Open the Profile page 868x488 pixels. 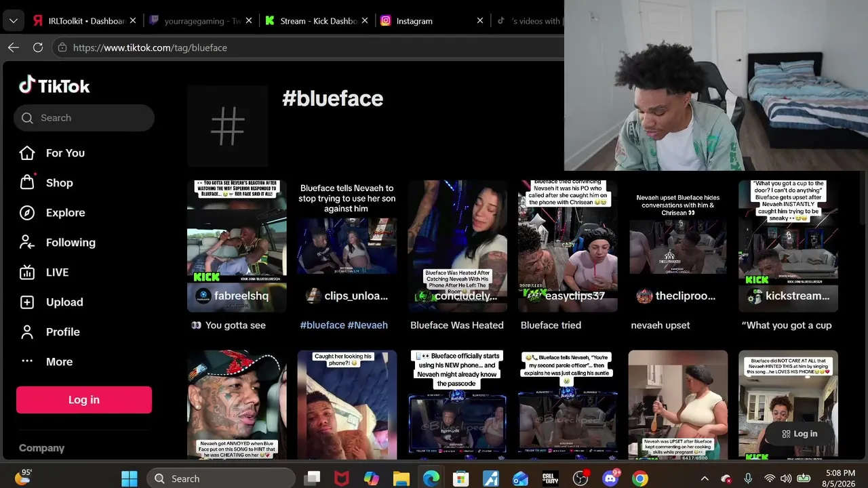tap(62, 332)
